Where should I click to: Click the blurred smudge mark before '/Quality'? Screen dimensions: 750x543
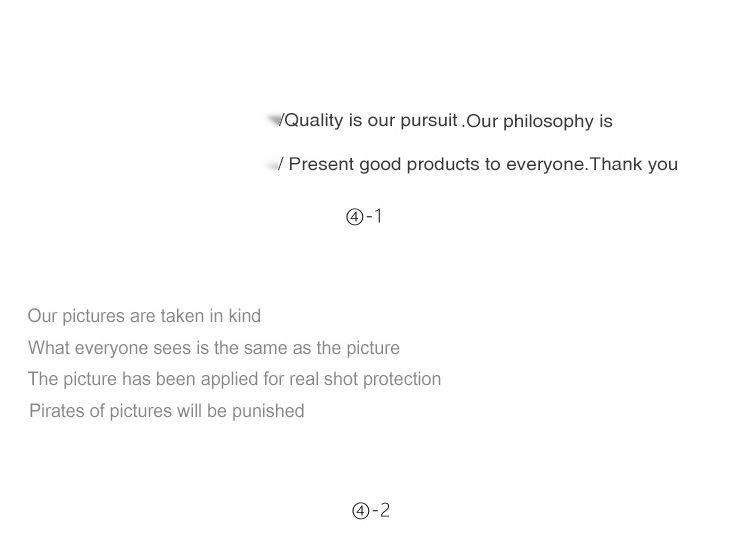pos(273,120)
